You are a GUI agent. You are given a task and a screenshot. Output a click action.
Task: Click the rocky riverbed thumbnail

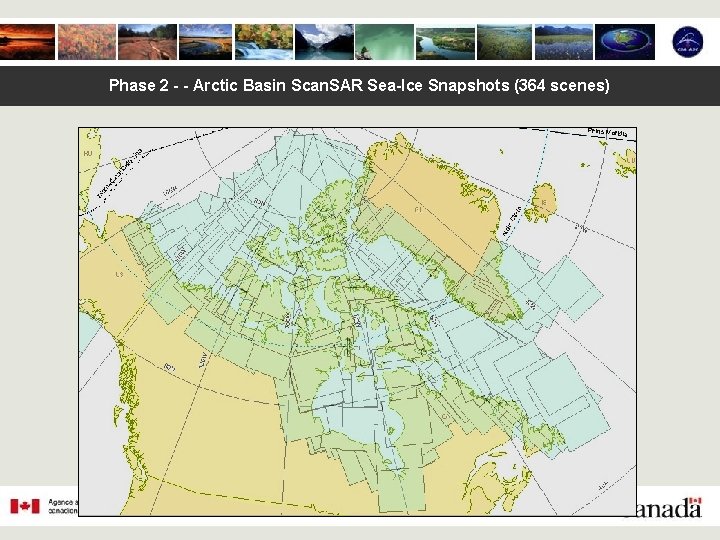coord(147,42)
